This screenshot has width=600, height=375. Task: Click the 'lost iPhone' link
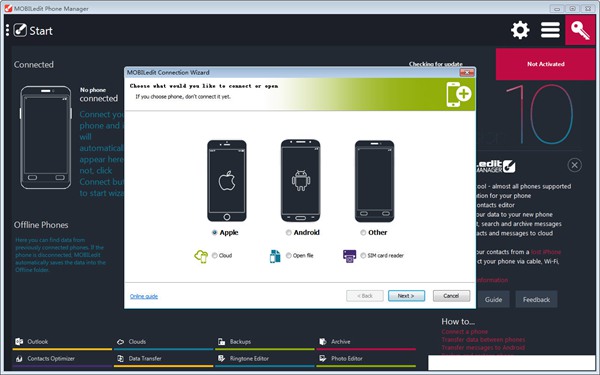pos(546,252)
